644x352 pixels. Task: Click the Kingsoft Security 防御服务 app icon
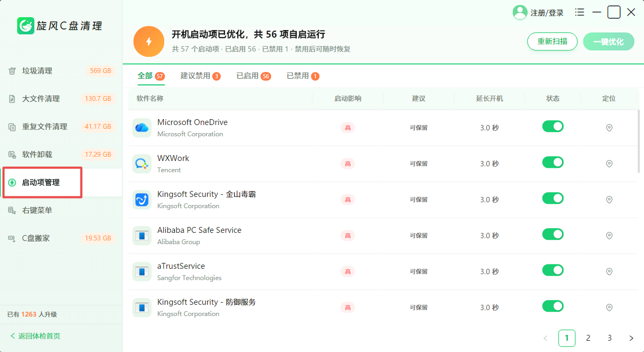point(142,307)
